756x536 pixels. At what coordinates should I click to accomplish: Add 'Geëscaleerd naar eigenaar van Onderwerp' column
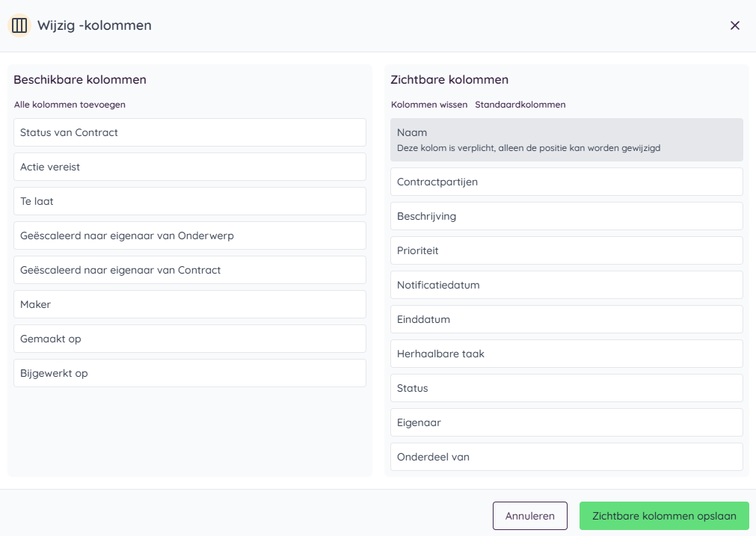pyautogui.click(x=189, y=235)
